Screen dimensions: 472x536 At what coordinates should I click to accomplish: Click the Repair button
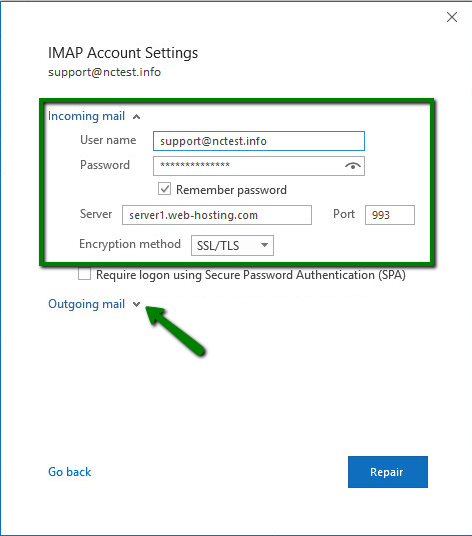point(388,472)
